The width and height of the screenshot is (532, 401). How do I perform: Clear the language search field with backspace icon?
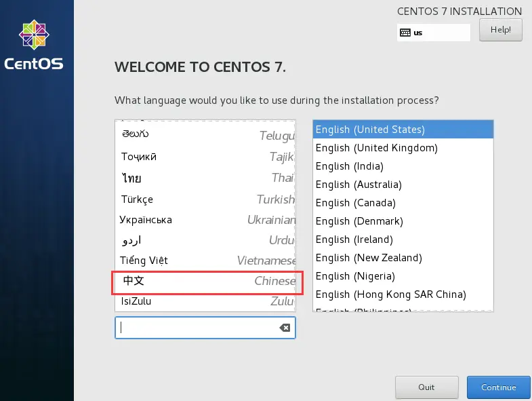(285, 328)
